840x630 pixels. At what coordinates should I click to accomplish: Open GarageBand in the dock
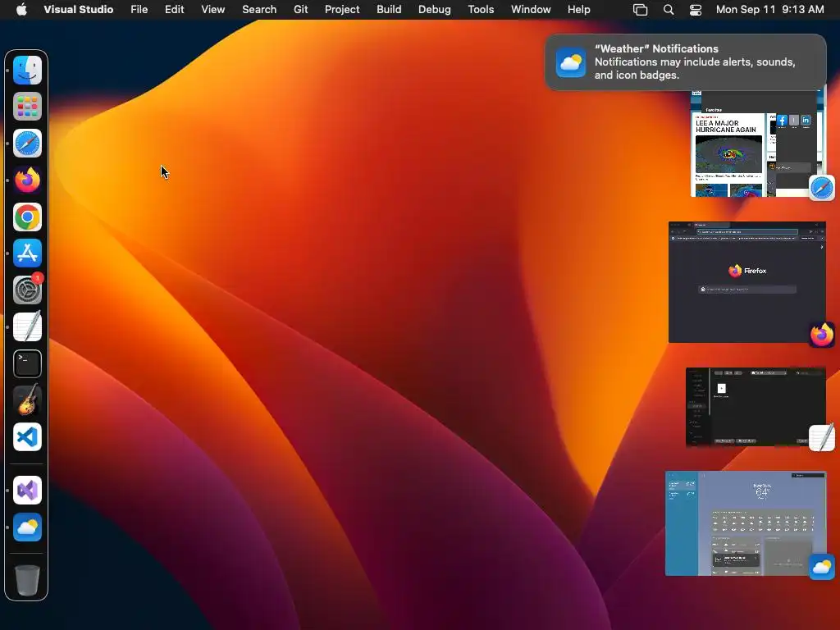tap(27, 400)
